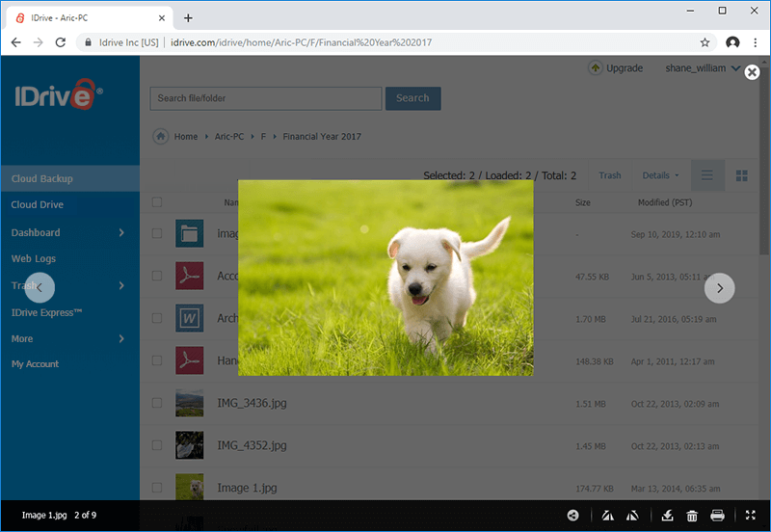Check the box for the 148.38 KB file
771x532 pixels.
tap(157, 360)
